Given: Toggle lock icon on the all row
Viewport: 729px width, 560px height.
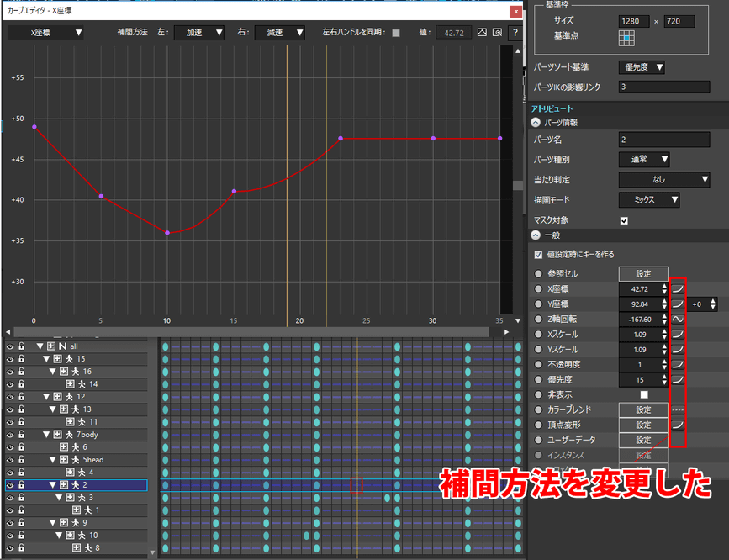Looking at the screenshot, I should 21,346.
